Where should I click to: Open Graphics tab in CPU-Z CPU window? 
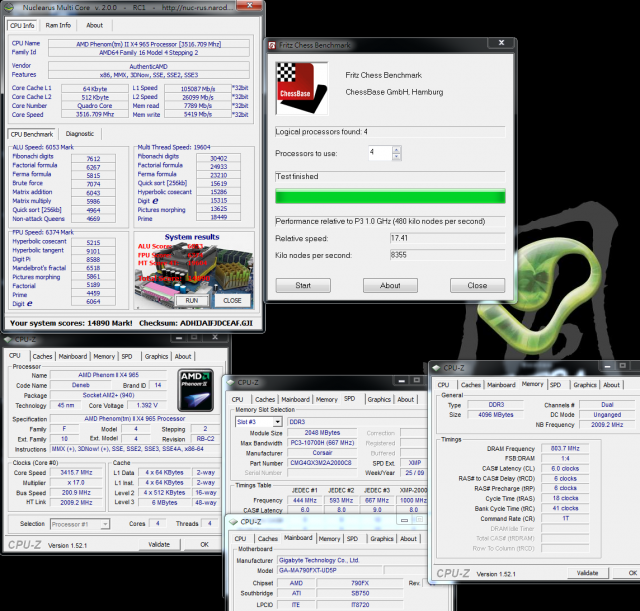point(156,356)
